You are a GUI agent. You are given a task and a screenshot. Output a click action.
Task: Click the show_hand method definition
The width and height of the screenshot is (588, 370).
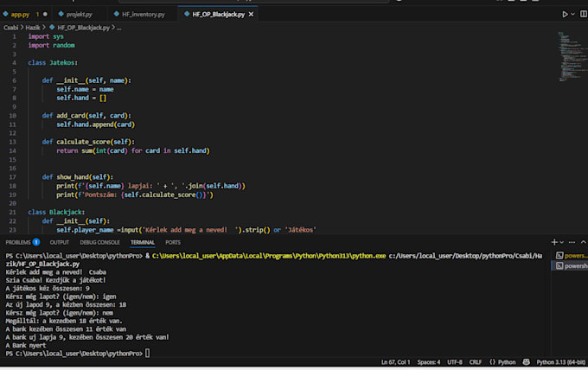coord(77,177)
